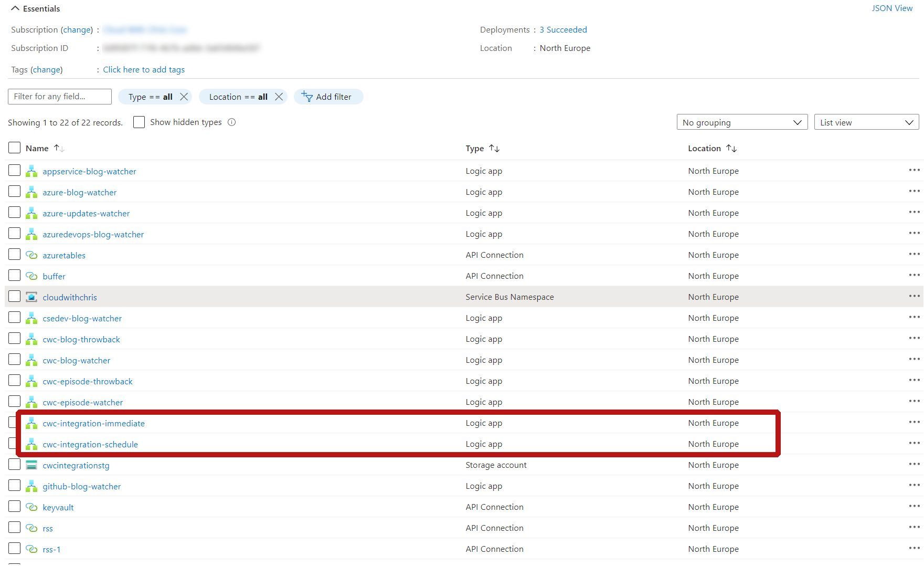
Task: Click 'Service Bus Namespace' type cell
Action: 509,297
